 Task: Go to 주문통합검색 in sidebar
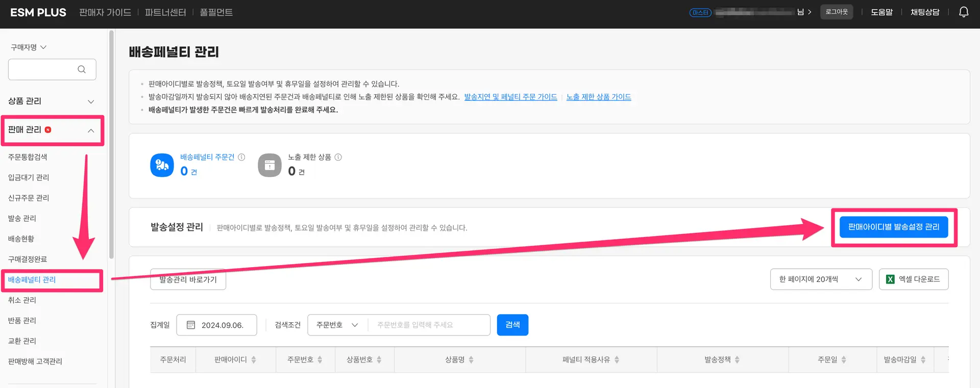[x=28, y=157]
